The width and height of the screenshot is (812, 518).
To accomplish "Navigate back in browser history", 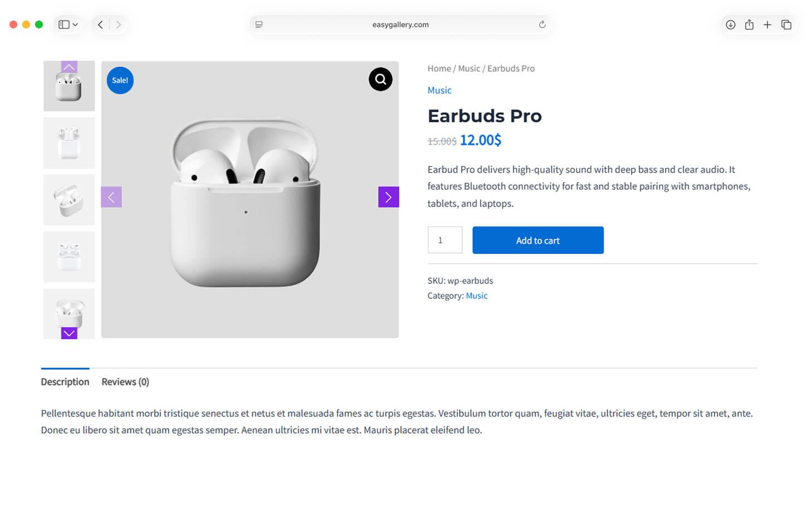I will pos(100,24).
